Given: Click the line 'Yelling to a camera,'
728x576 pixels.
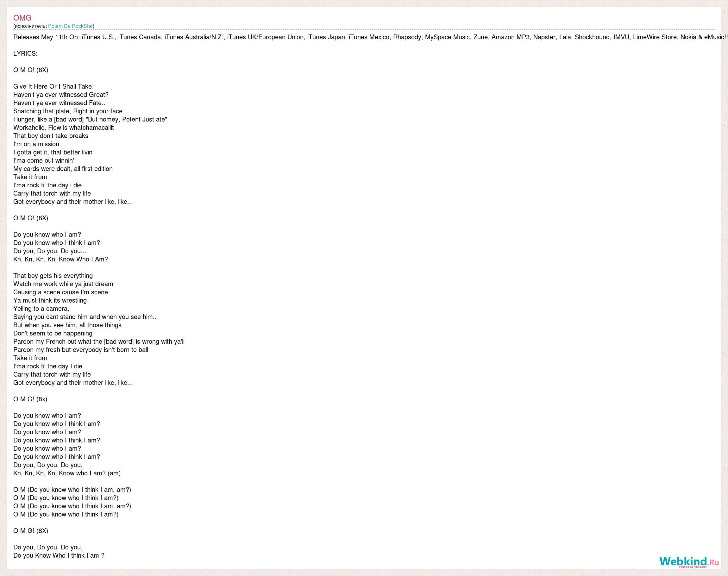Looking at the screenshot, I should coord(41,309).
